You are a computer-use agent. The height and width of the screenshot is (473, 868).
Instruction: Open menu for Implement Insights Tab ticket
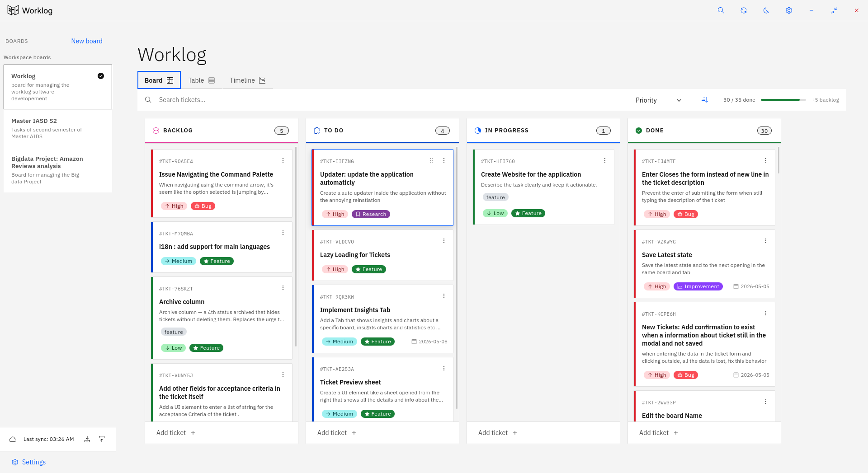click(444, 296)
